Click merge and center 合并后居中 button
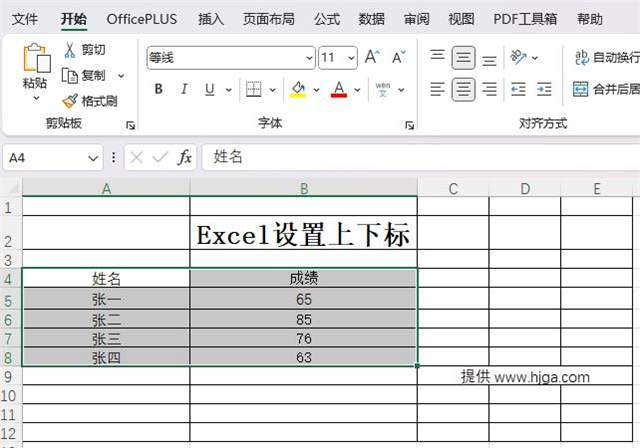Viewport: 640px width, 448px height. pos(606,89)
